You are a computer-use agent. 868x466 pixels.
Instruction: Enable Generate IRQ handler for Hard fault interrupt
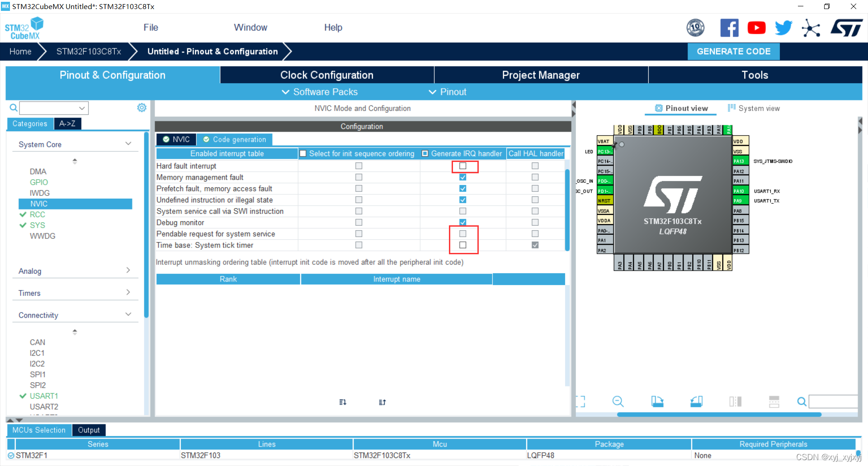pyautogui.click(x=462, y=166)
